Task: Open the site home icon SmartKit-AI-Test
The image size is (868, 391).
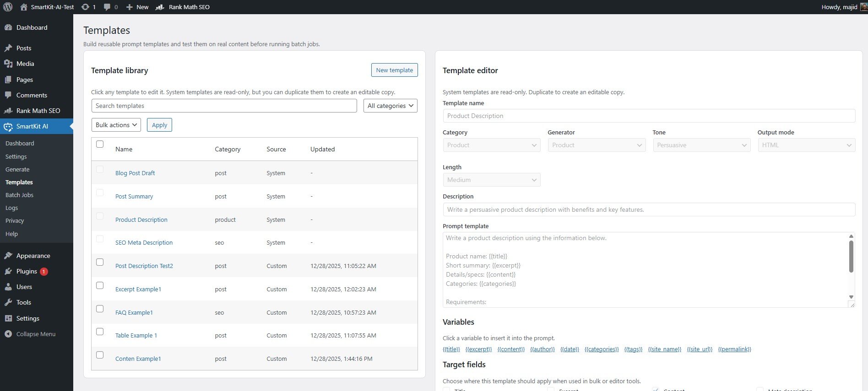Action: click(x=24, y=7)
